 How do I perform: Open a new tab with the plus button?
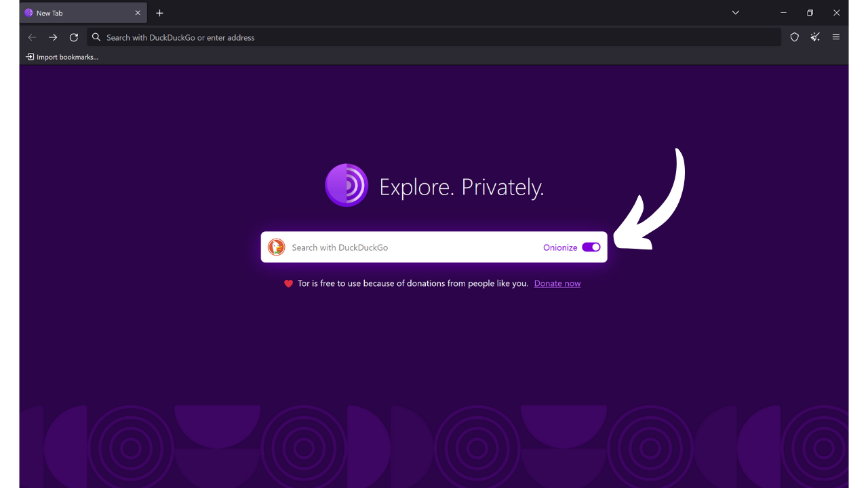click(159, 13)
